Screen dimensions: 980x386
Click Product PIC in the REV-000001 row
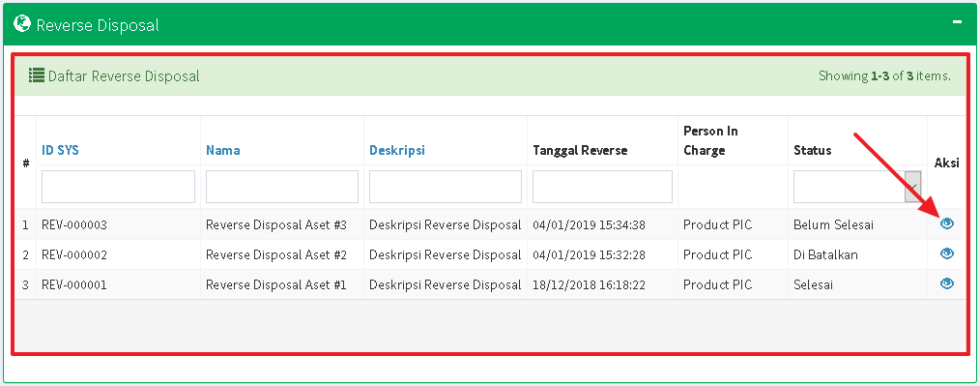(x=717, y=284)
